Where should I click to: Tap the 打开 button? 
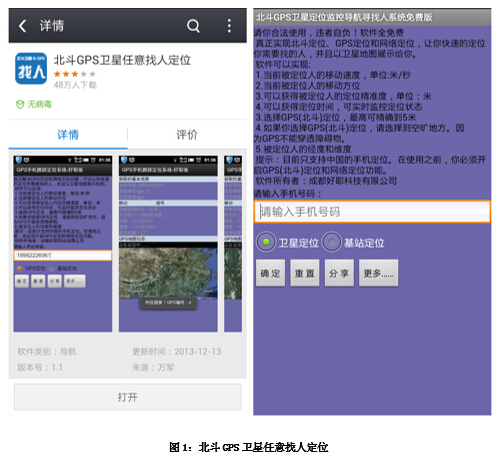128,397
